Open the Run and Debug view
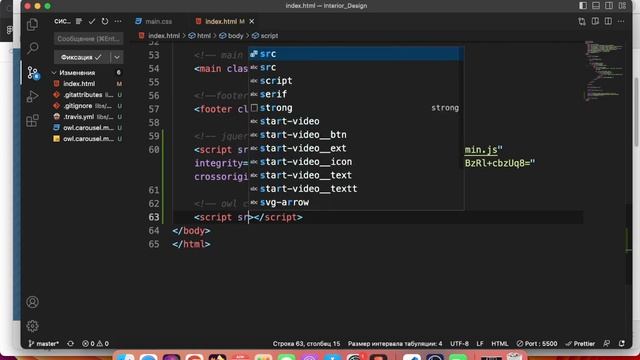This screenshot has width=640, height=360. point(32,97)
